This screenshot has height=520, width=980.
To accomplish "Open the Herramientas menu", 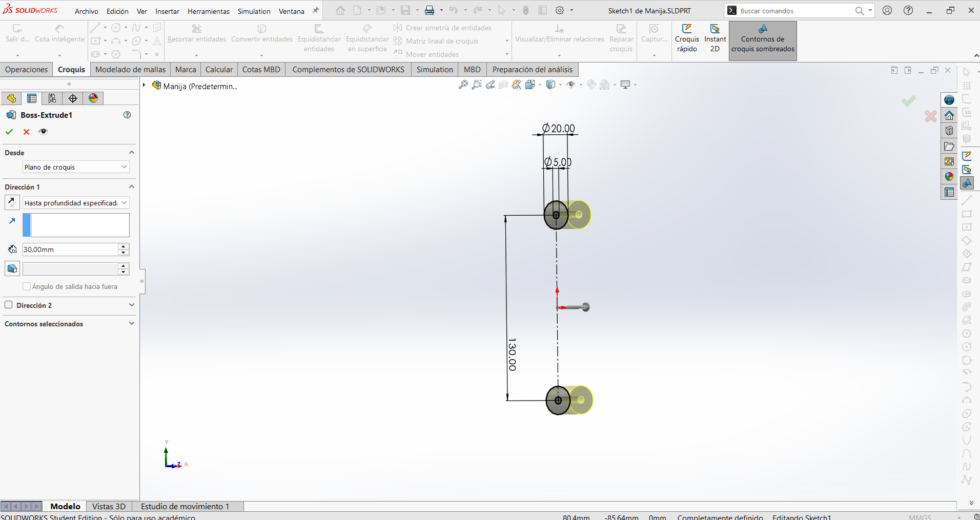I will pyautogui.click(x=209, y=11).
